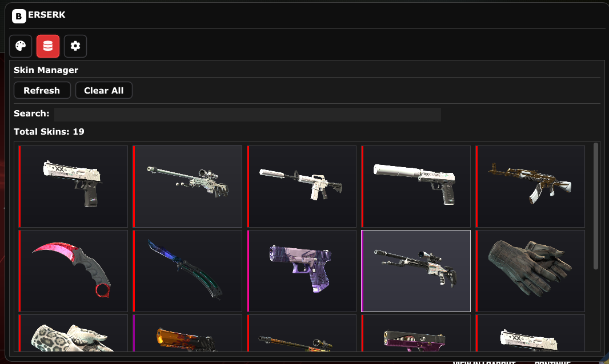Choose the white M4A1-S rifle skin

click(x=302, y=187)
